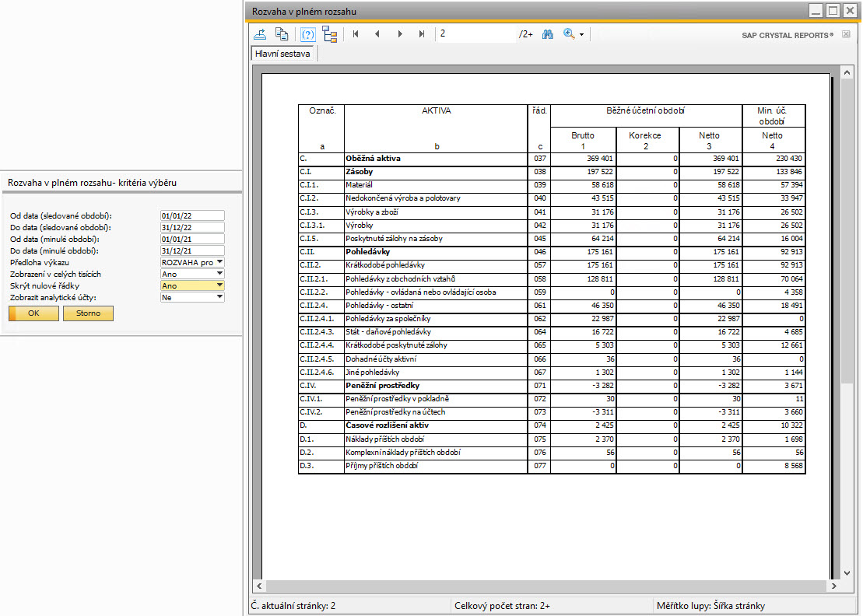Click 'Časové rozlišení aktiv' row label
The image size is (863, 616).
pyautogui.click(x=387, y=425)
